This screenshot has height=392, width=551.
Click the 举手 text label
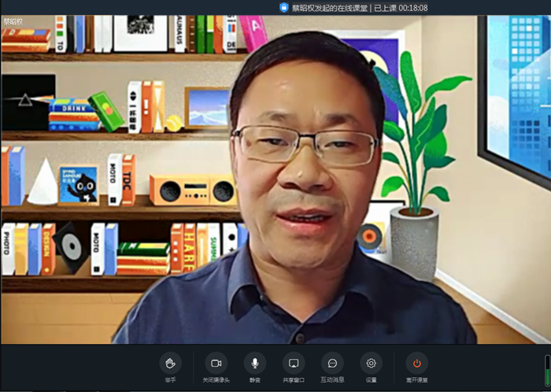[170, 380]
